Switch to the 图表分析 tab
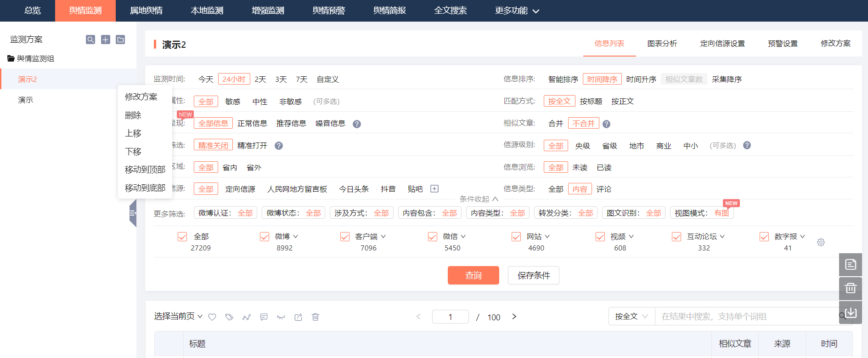 pyautogui.click(x=662, y=44)
